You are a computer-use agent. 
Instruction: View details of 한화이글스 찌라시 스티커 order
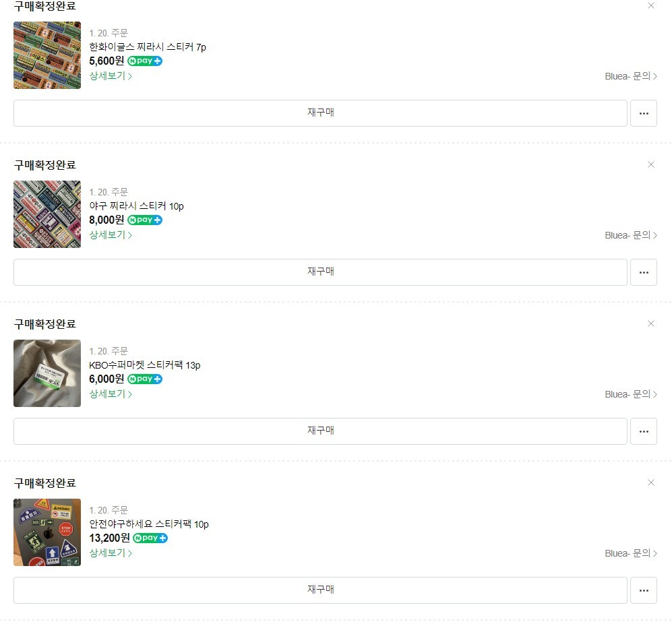pos(111,76)
